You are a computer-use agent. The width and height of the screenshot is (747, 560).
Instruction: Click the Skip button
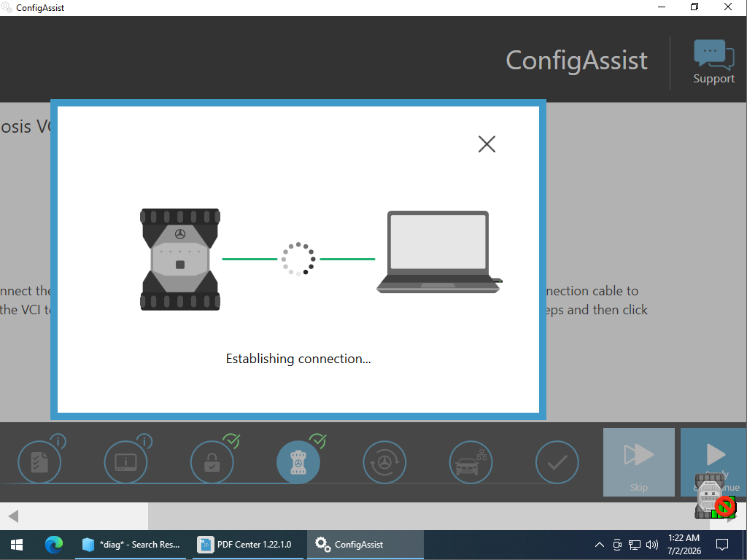tap(639, 462)
